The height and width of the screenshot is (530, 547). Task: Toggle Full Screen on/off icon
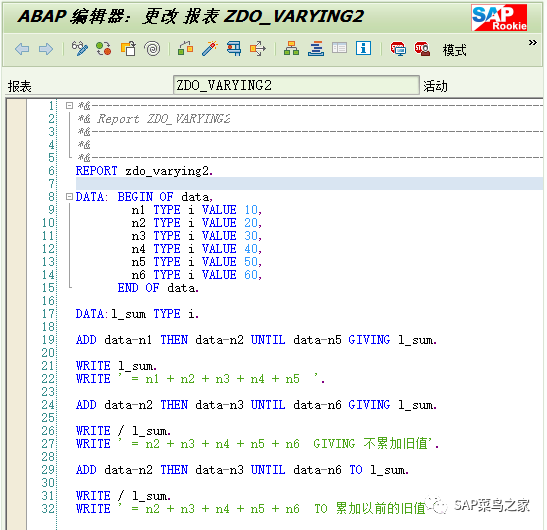coord(339,48)
